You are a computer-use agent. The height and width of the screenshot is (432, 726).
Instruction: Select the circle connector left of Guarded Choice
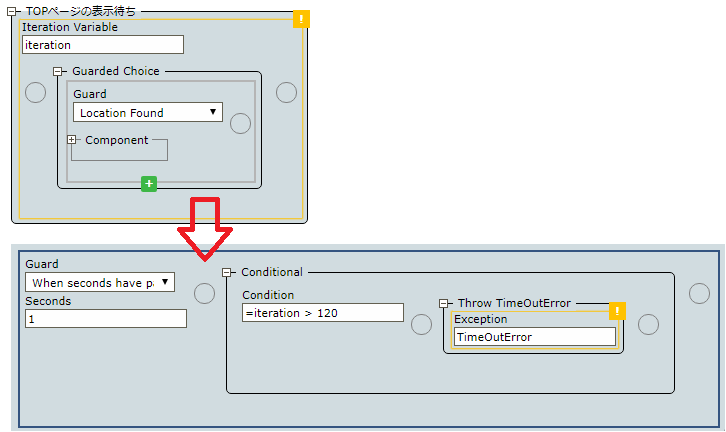coord(35,93)
